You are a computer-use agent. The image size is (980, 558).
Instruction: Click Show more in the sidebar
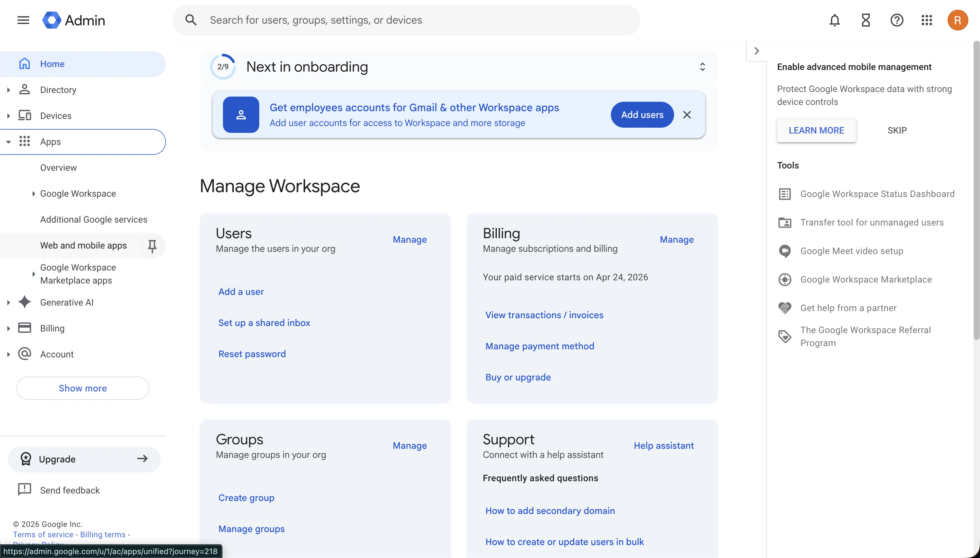tap(82, 388)
